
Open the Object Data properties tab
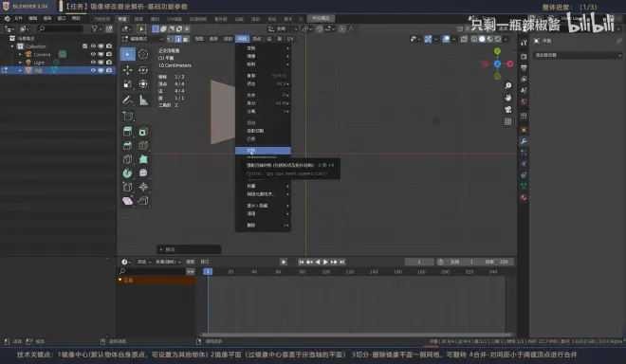pos(524,186)
